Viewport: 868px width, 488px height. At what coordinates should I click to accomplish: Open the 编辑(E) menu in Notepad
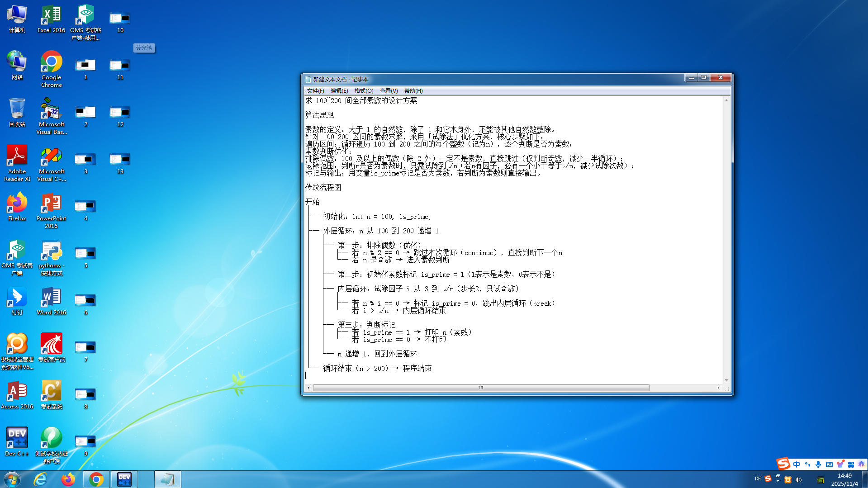[x=339, y=91]
